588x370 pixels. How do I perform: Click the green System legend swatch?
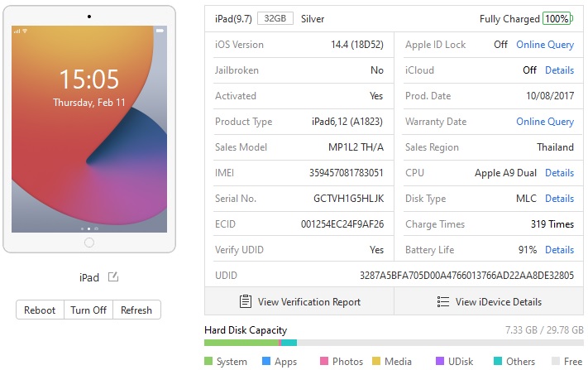(x=208, y=361)
